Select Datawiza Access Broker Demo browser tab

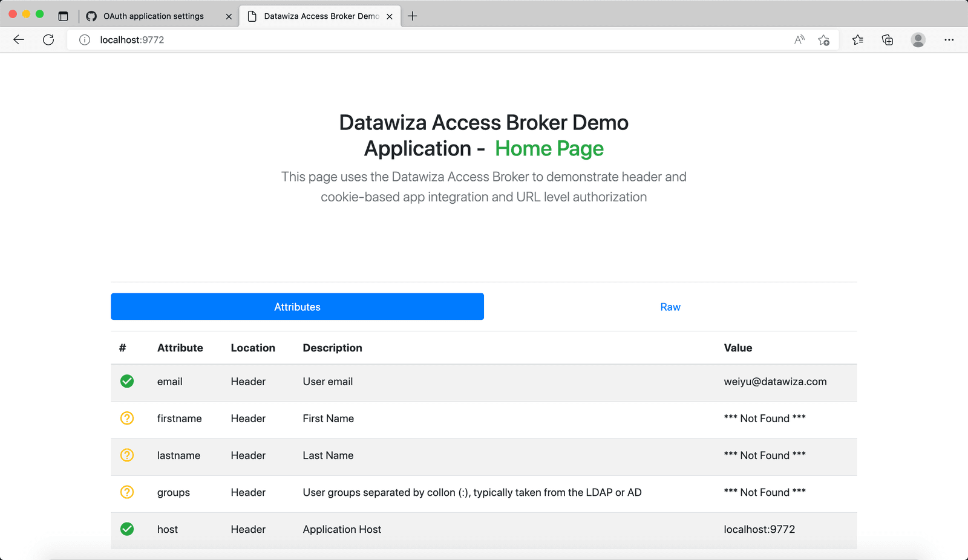[x=321, y=16]
